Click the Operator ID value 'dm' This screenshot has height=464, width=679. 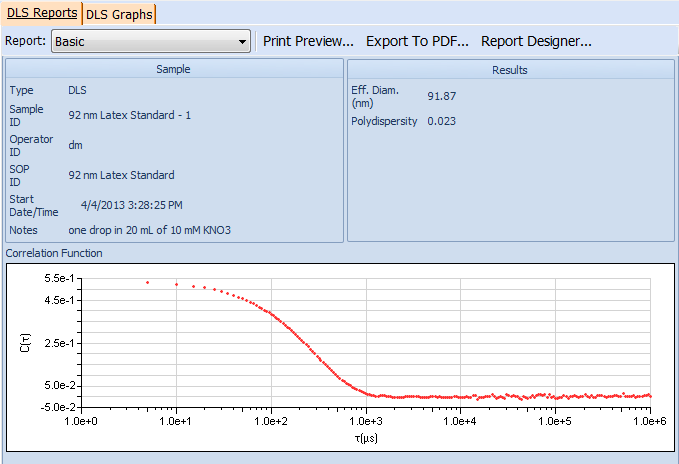75,145
